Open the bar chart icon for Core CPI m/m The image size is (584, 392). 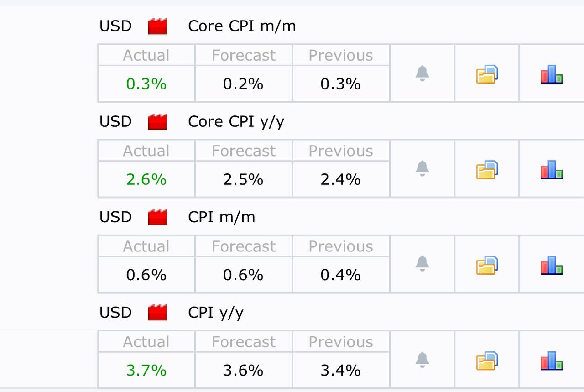point(552,74)
